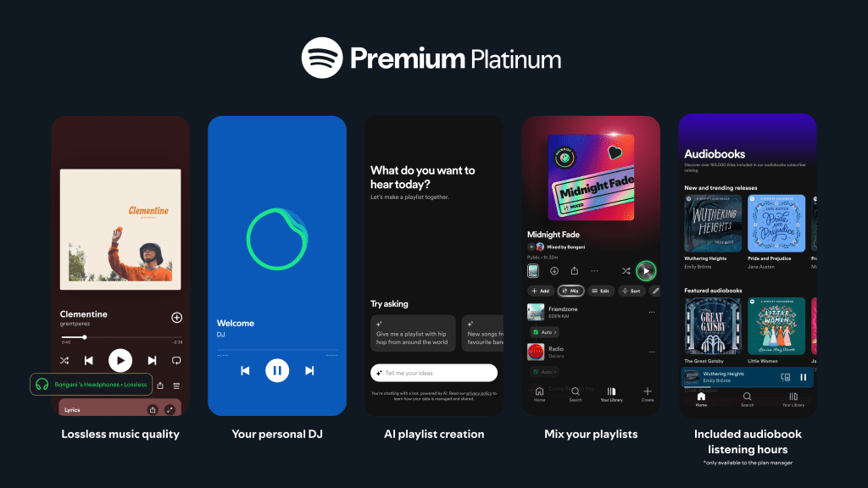Open more options for Friendzone track
The image size is (868, 488).
pos(652,312)
